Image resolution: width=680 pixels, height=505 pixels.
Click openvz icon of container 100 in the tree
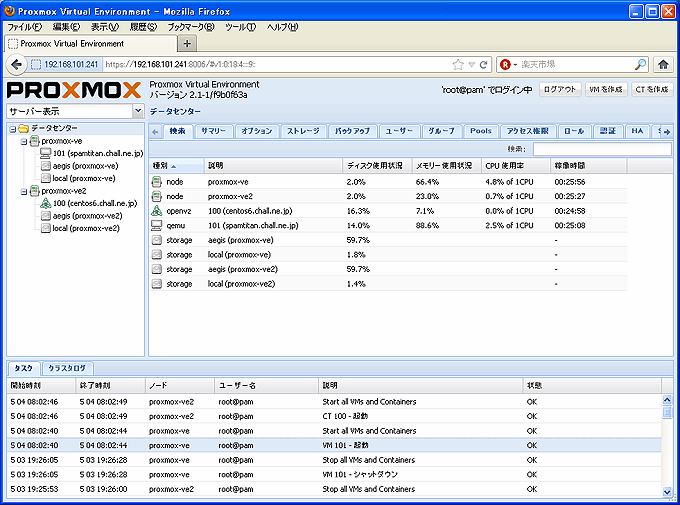pyautogui.click(x=46, y=203)
